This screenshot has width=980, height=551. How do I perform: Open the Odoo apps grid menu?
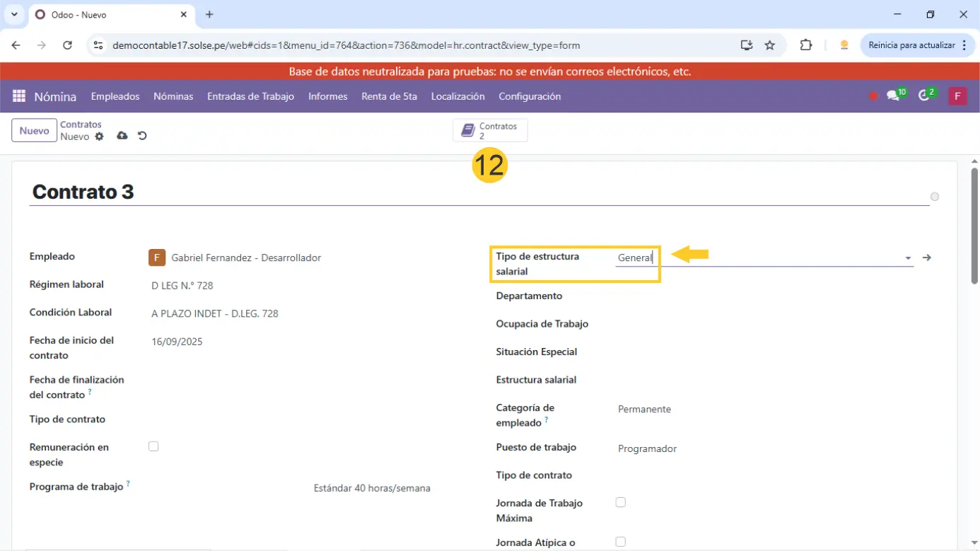coord(19,96)
